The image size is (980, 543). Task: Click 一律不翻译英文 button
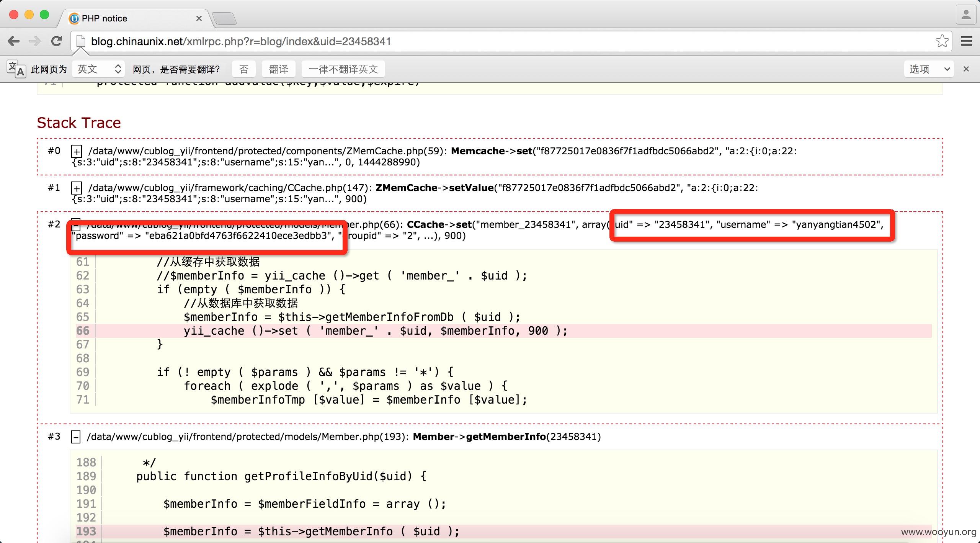(343, 69)
